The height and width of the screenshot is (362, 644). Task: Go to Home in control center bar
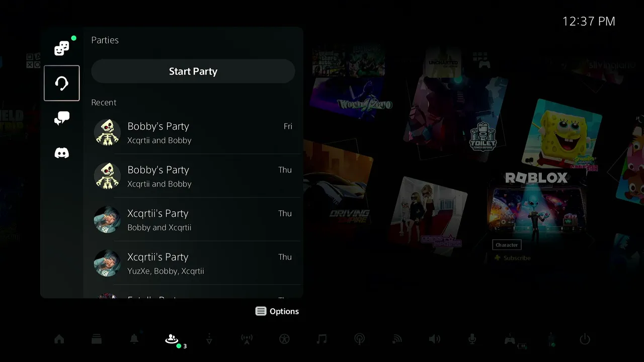(59, 339)
